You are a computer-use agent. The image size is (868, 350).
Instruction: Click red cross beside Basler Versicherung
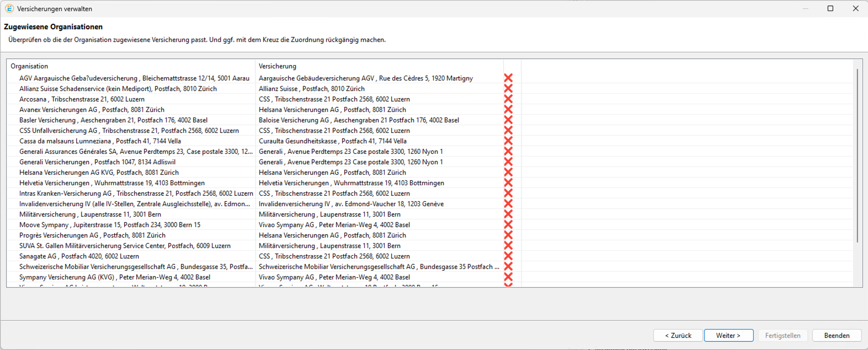click(x=508, y=120)
